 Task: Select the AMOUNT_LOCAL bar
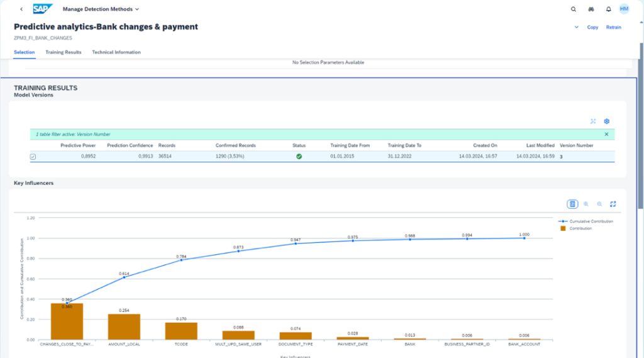tap(124, 327)
